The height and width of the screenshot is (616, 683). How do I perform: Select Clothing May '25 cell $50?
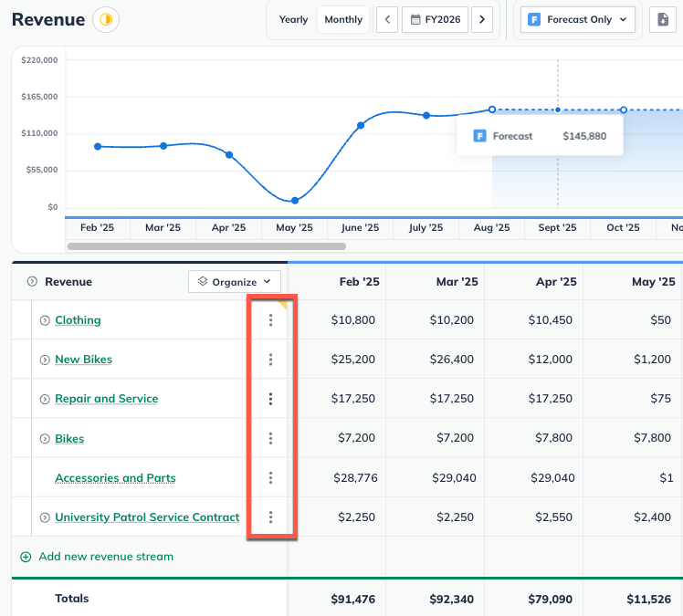click(661, 320)
